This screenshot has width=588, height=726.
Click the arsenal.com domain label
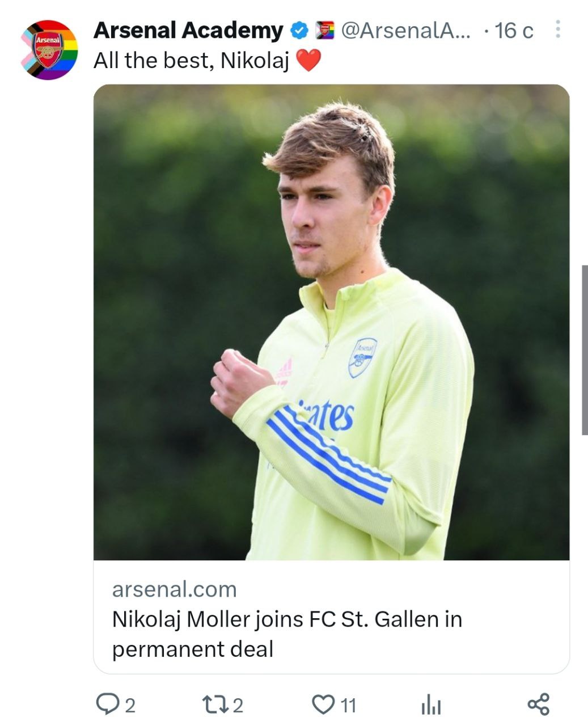(174, 589)
